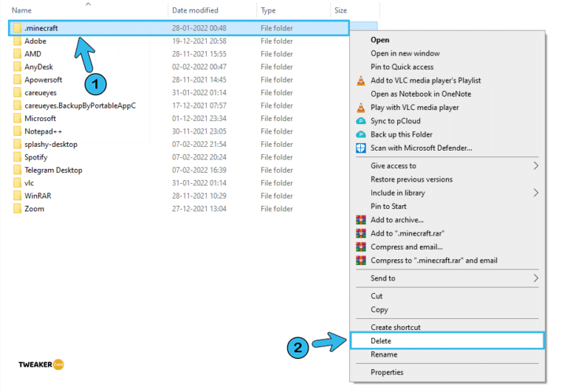Click the pCloud icon beside Sync to pCloud
The width and height of the screenshot is (567, 392).
coord(361,121)
